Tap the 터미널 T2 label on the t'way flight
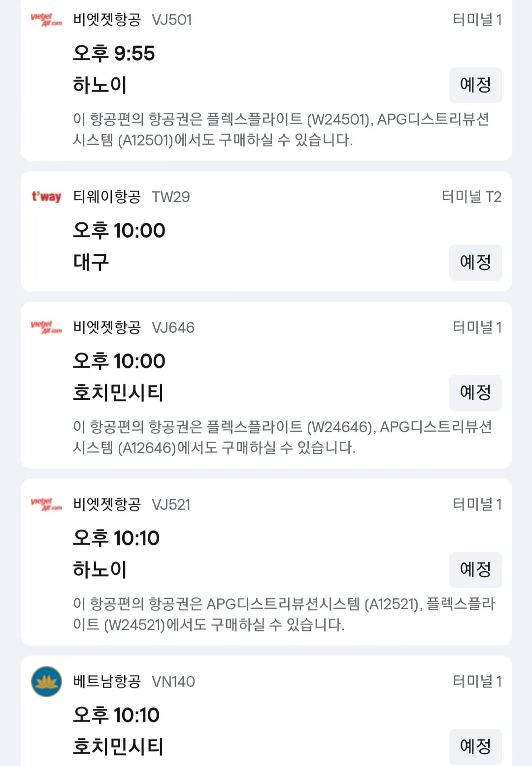The height and width of the screenshot is (766, 532). (x=471, y=197)
